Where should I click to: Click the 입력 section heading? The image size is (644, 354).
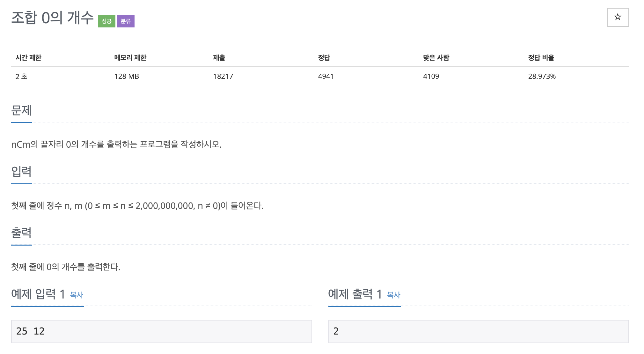(x=21, y=172)
